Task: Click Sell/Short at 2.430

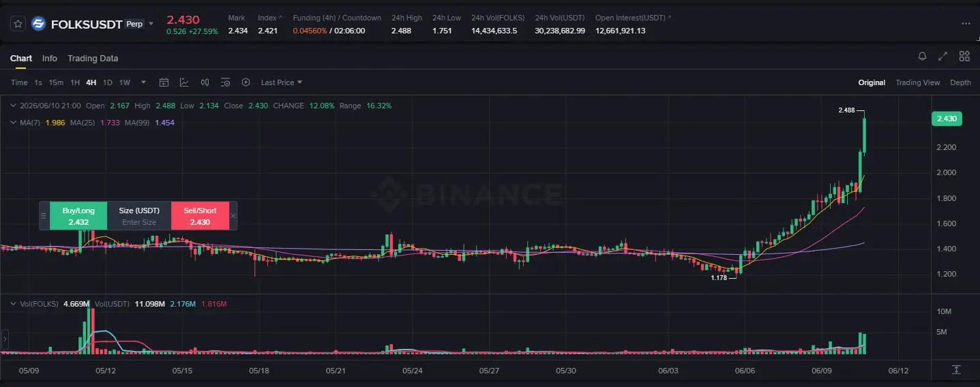Action: tap(200, 216)
